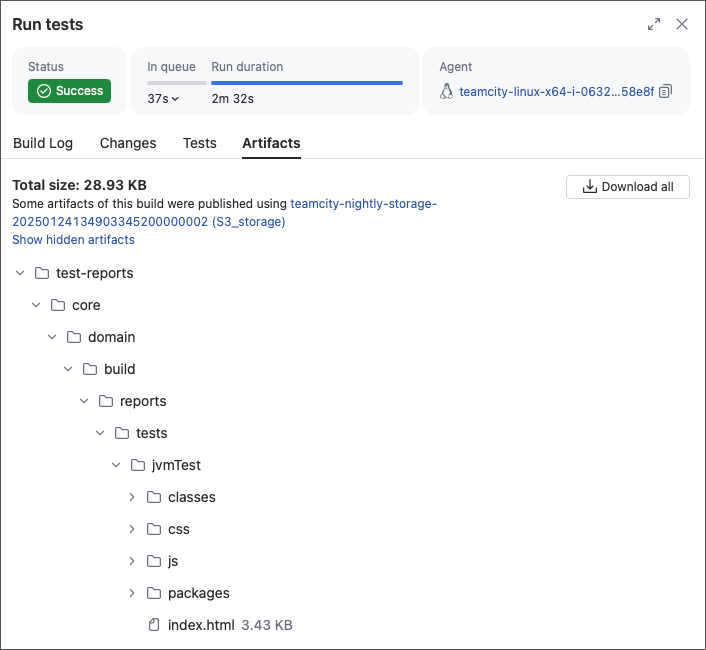The image size is (706, 650).
Task: Click the blue run duration progress bar
Action: (306, 83)
